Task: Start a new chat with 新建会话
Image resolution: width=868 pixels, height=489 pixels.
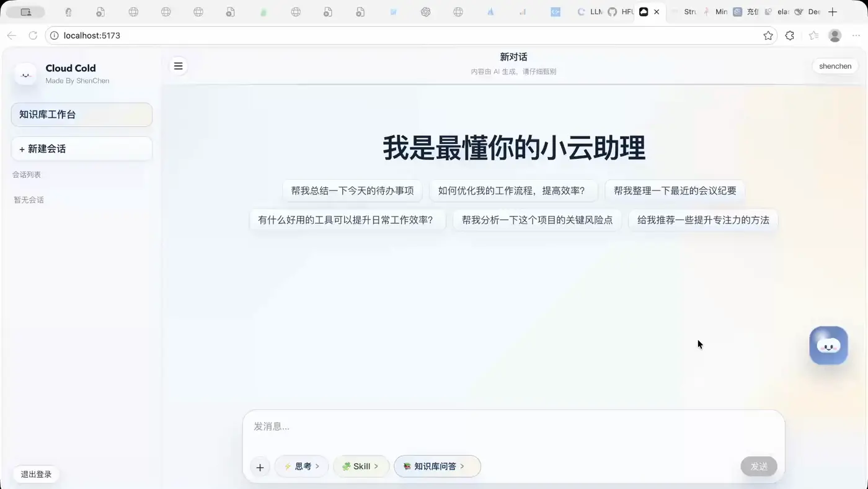Action: tap(82, 149)
